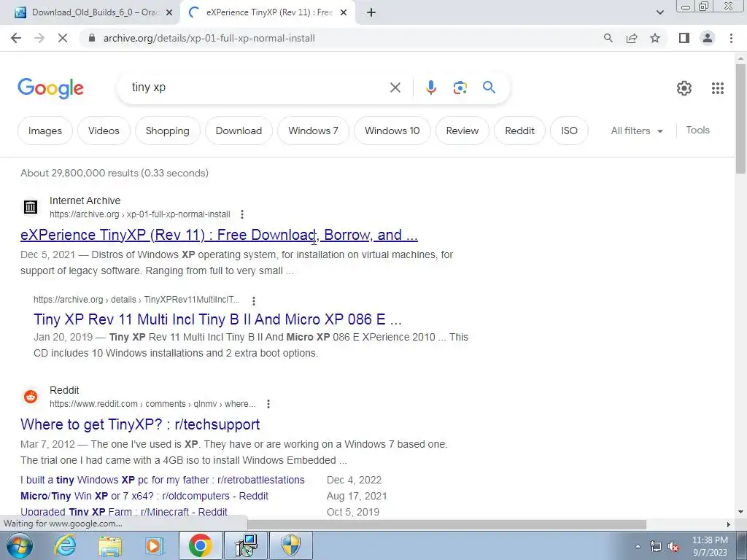
Task: Open more options for Internet Archive result
Action: pos(242,214)
